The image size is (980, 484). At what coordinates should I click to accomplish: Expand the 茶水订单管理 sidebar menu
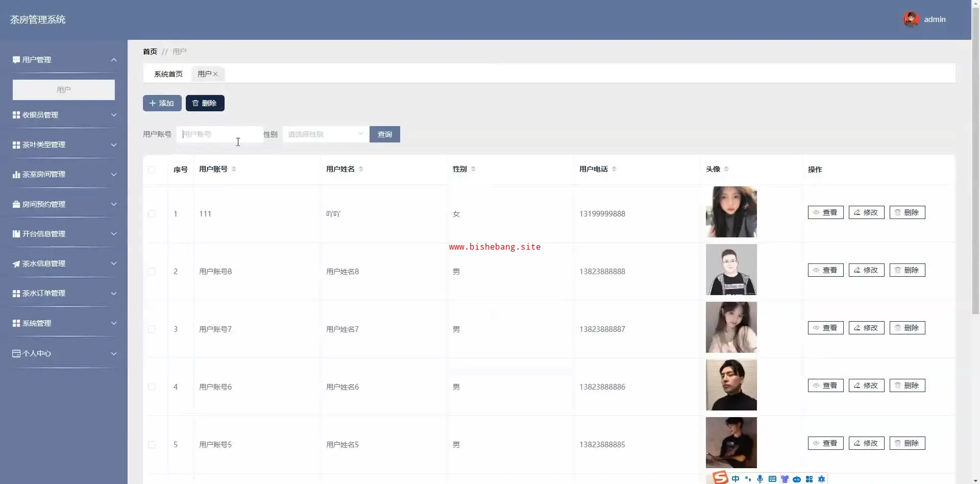64,294
